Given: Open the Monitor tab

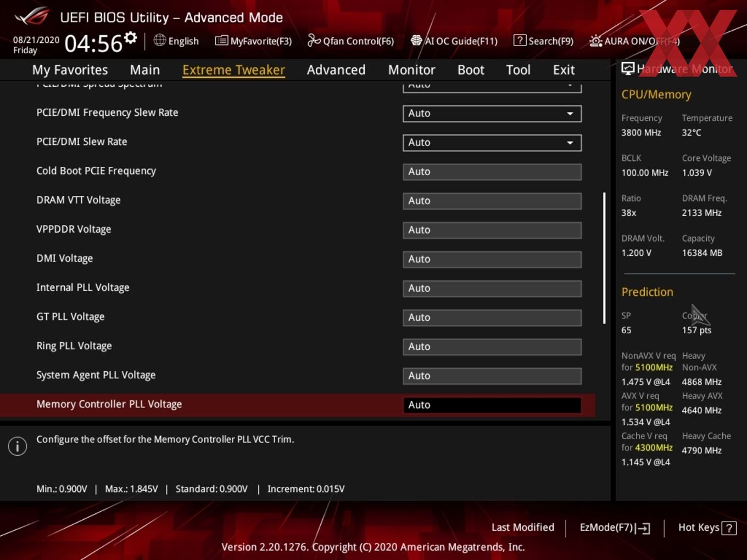Looking at the screenshot, I should coord(412,70).
